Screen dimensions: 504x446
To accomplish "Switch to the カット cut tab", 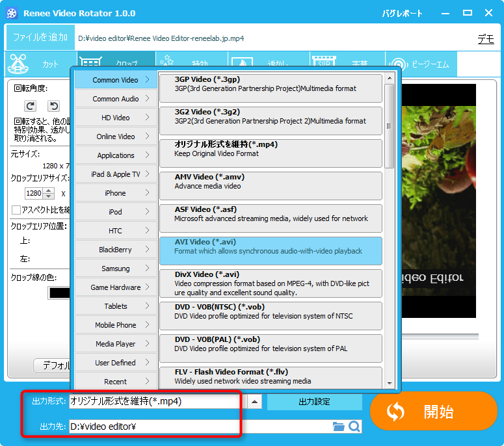I will click(x=41, y=64).
